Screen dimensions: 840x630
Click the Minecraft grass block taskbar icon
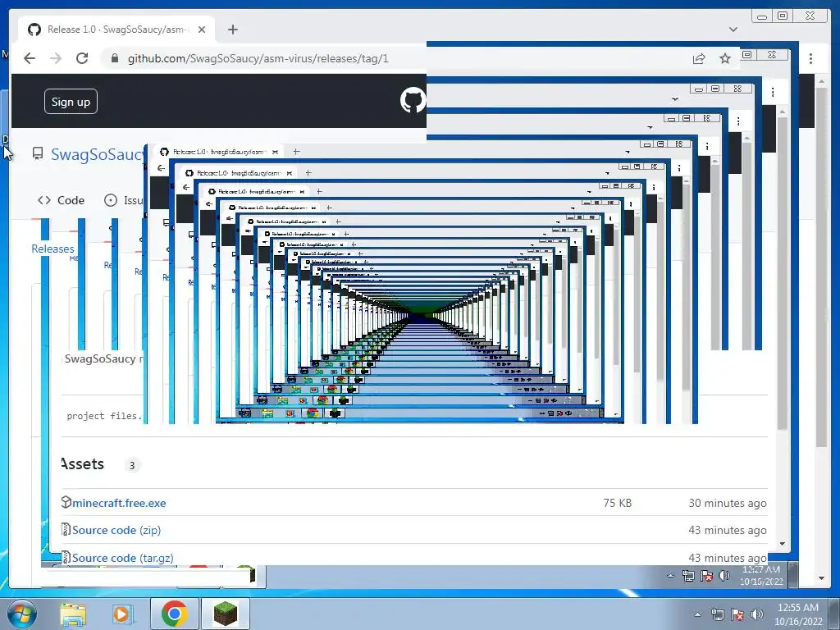point(225,614)
